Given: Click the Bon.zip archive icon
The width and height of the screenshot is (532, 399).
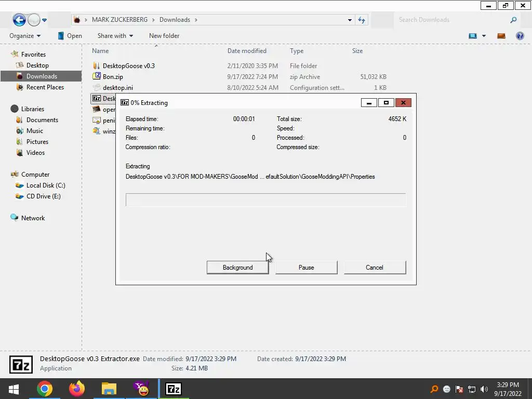Looking at the screenshot, I should (97, 76).
